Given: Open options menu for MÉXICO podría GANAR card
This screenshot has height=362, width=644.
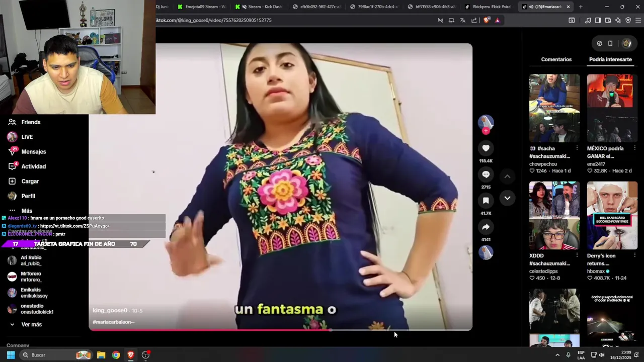Looking at the screenshot, I should tap(634, 148).
